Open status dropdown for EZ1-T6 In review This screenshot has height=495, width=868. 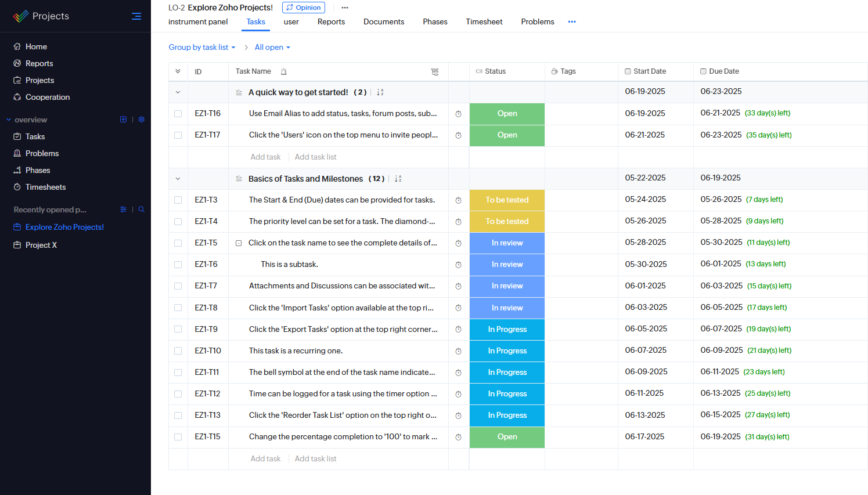tap(507, 265)
